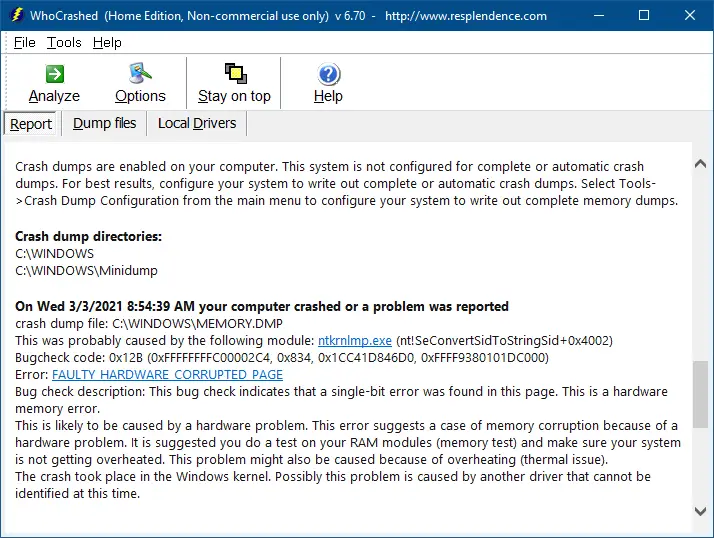Maximize the WhoCrashed window
The height and width of the screenshot is (538, 714).
[x=644, y=15]
